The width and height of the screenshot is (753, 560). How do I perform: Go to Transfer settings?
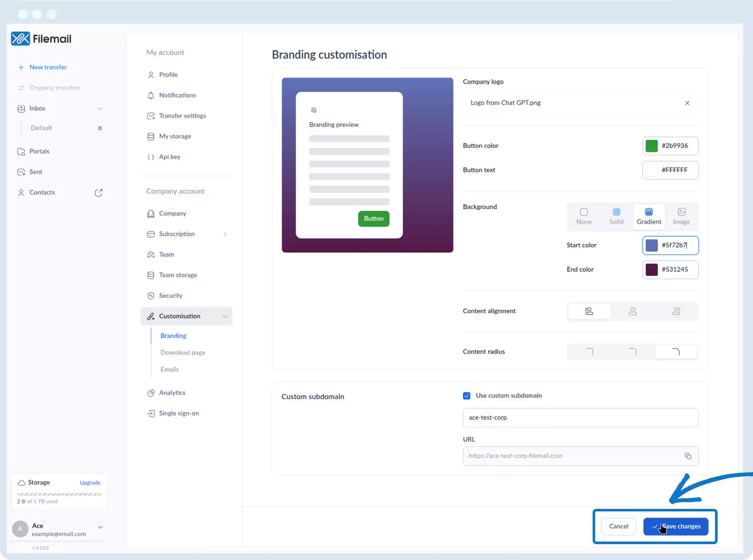click(x=182, y=116)
